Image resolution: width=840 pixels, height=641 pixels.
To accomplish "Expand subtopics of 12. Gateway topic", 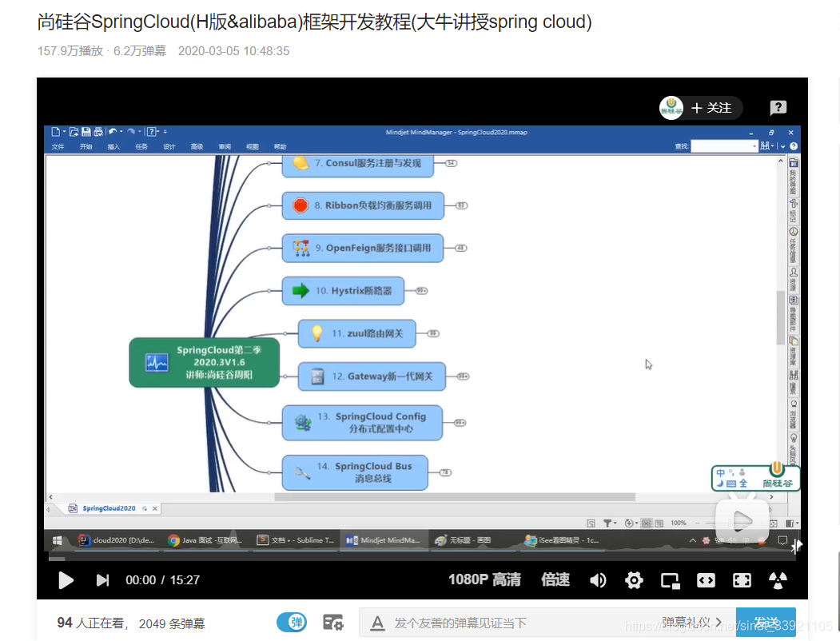I will point(463,376).
